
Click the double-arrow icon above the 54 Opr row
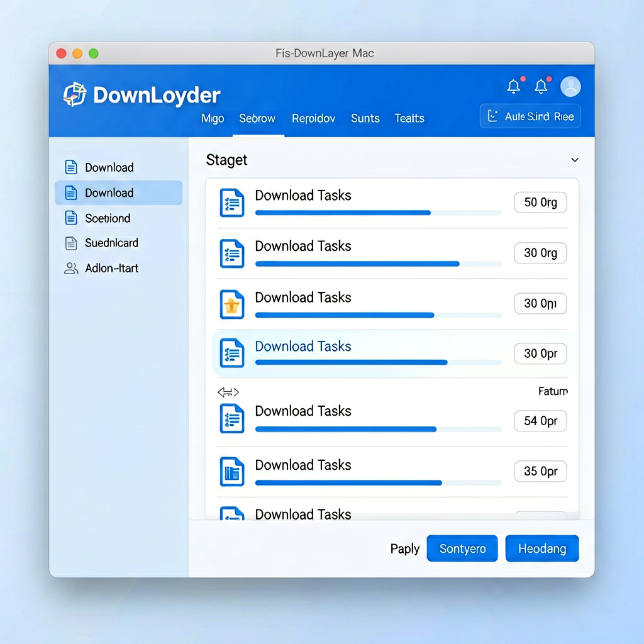pyautogui.click(x=228, y=392)
